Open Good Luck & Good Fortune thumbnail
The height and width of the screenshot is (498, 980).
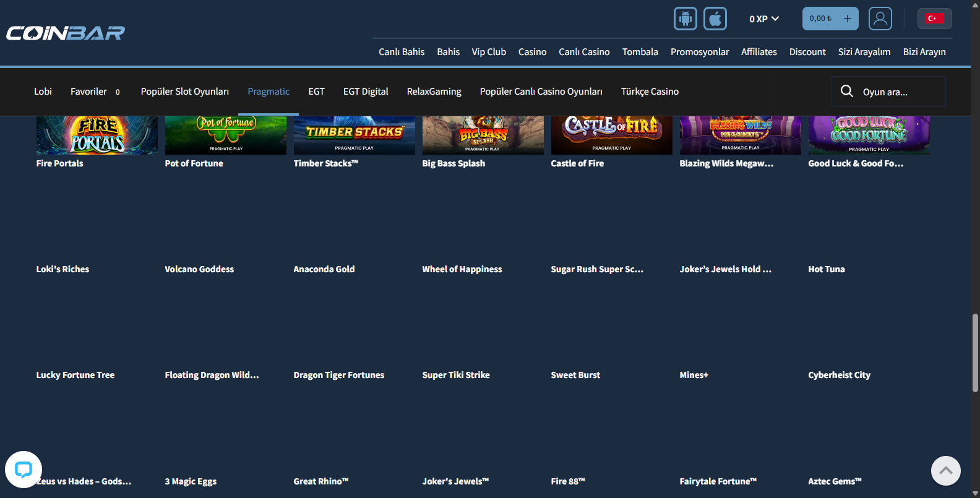click(869, 135)
